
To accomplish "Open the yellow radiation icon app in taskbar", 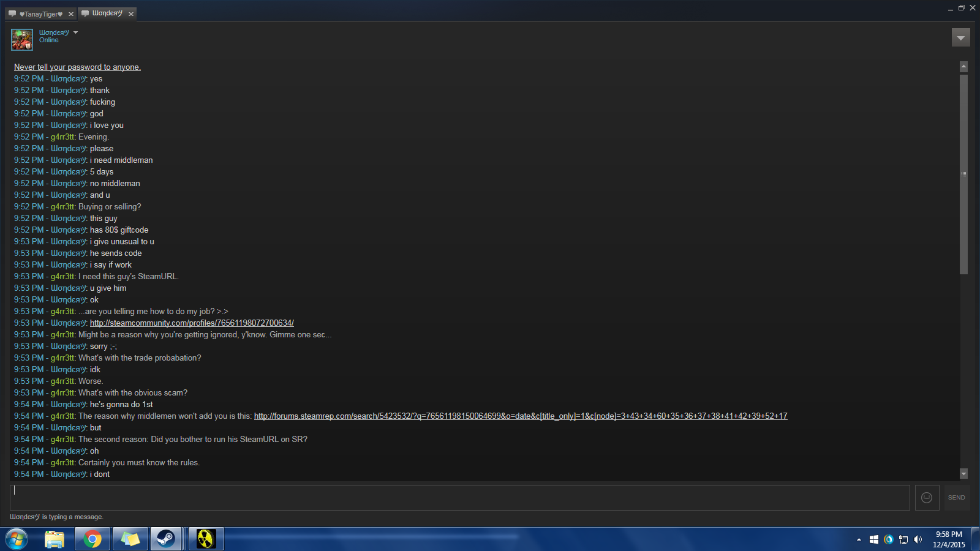I will (x=206, y=539).
